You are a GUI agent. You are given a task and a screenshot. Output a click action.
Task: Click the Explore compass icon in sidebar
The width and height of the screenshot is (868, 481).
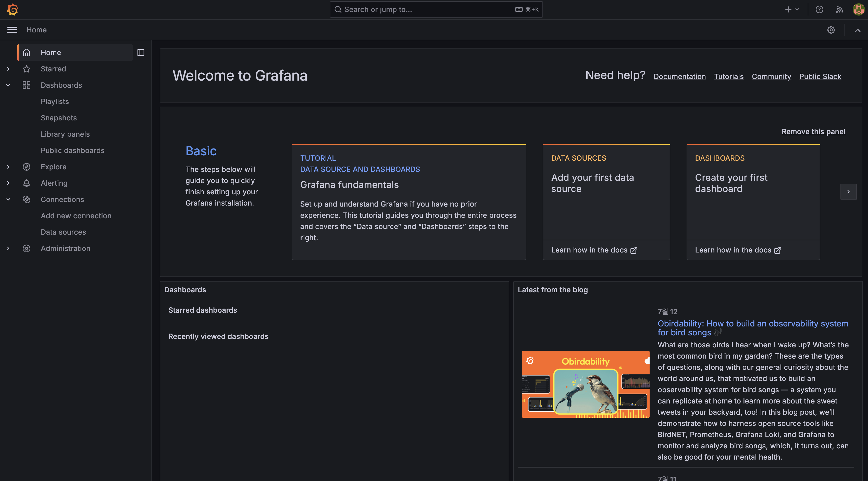[x=26, y=167]
